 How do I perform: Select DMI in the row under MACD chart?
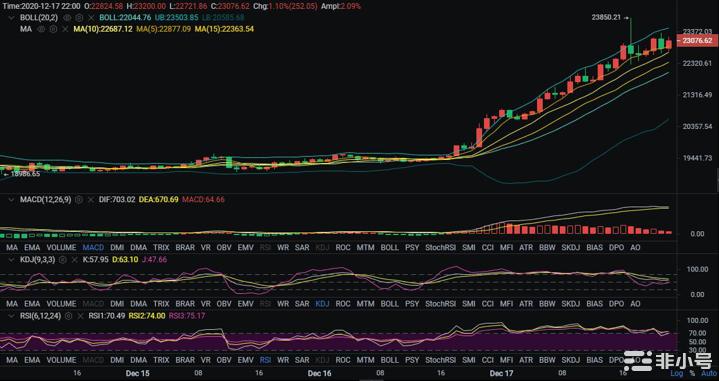pyautogui.click(x=117, y=248)
